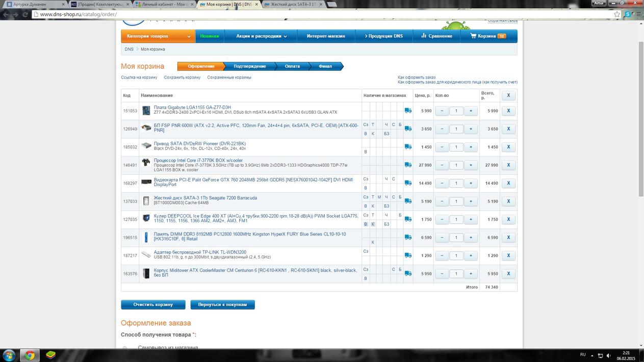Image resolution: width=644 pixels, height=362 pixels.
Task: Open the BlueStacks icon on the taskbar
Action: 51,355
